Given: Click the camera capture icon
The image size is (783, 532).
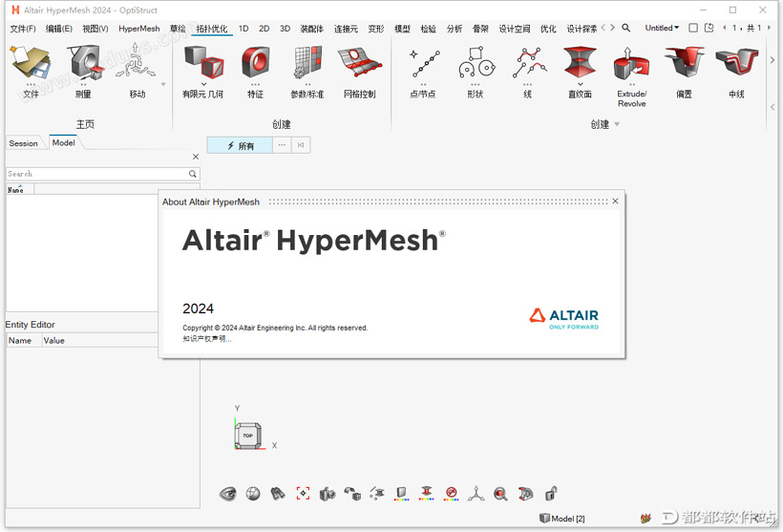Looking at the screenshot, I should [328, 494].
